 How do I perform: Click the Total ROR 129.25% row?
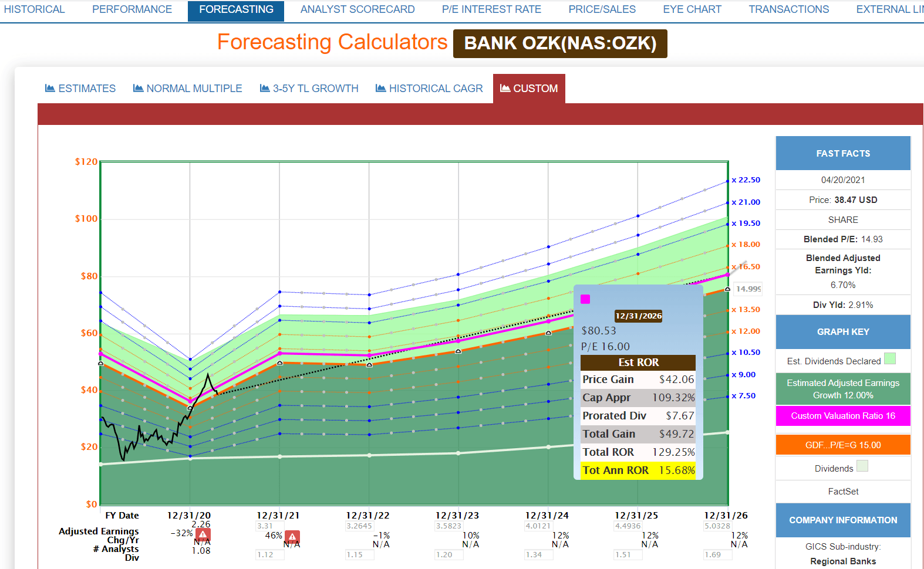tap(638, 452)
